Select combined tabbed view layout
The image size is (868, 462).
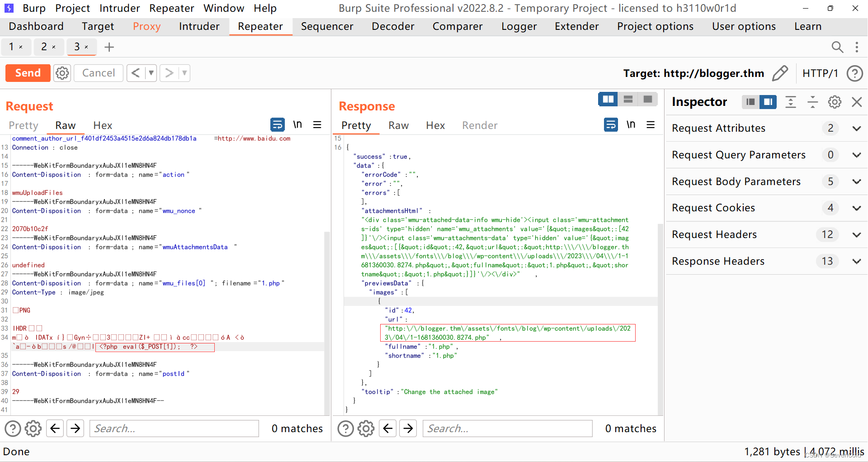647,99
